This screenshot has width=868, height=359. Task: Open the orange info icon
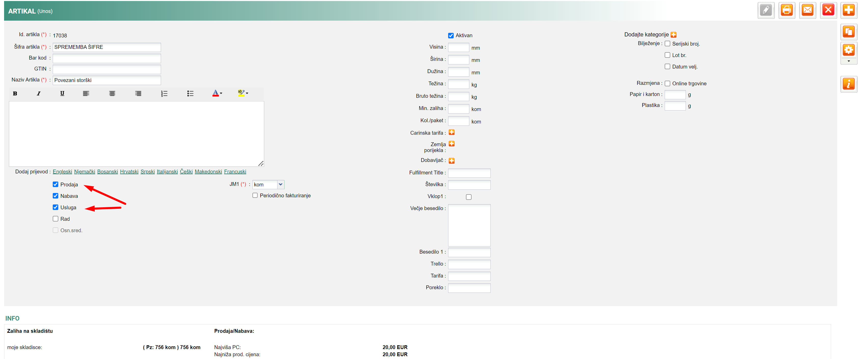848,84
